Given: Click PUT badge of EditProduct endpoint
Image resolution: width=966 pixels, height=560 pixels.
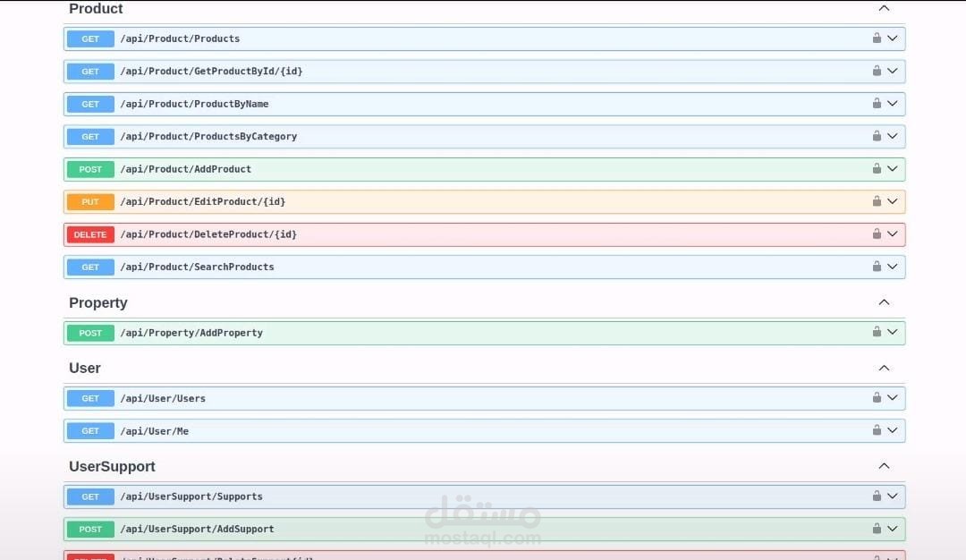Looking at the screenshot, I should click(90, 202).
